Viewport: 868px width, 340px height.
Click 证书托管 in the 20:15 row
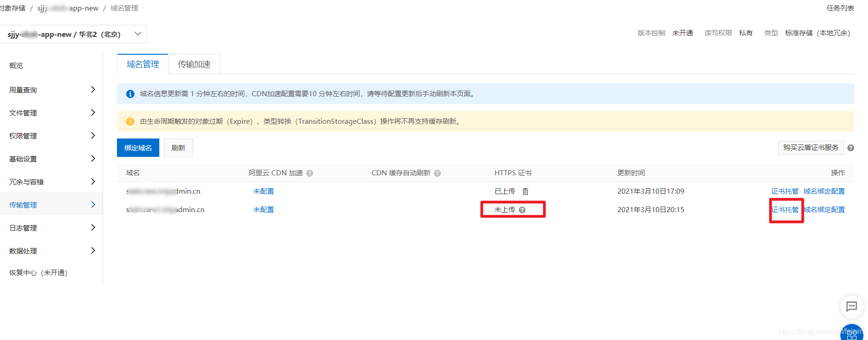pos(785,210)
